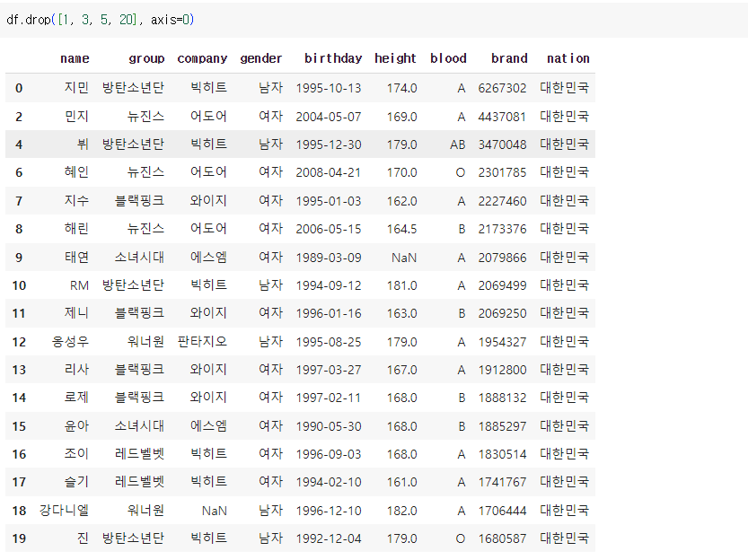
Task: Select the name cell '지민'
Action: tap(76, 88)
